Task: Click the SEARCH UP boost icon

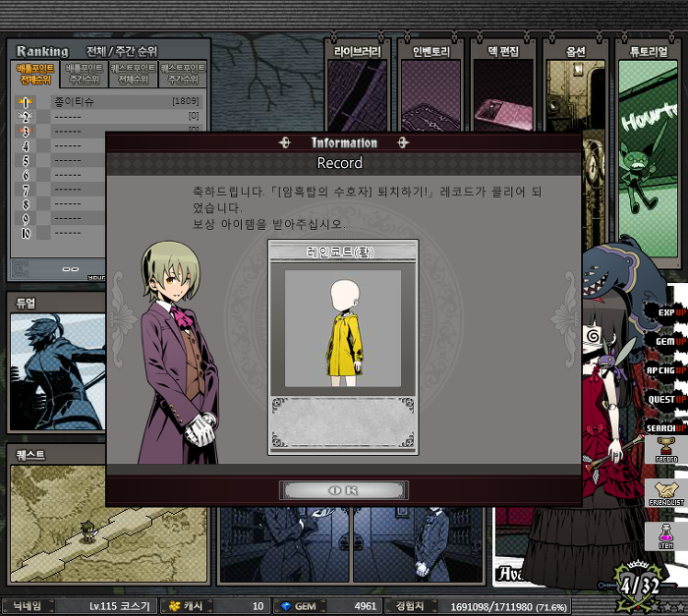Action: [665, 427]
